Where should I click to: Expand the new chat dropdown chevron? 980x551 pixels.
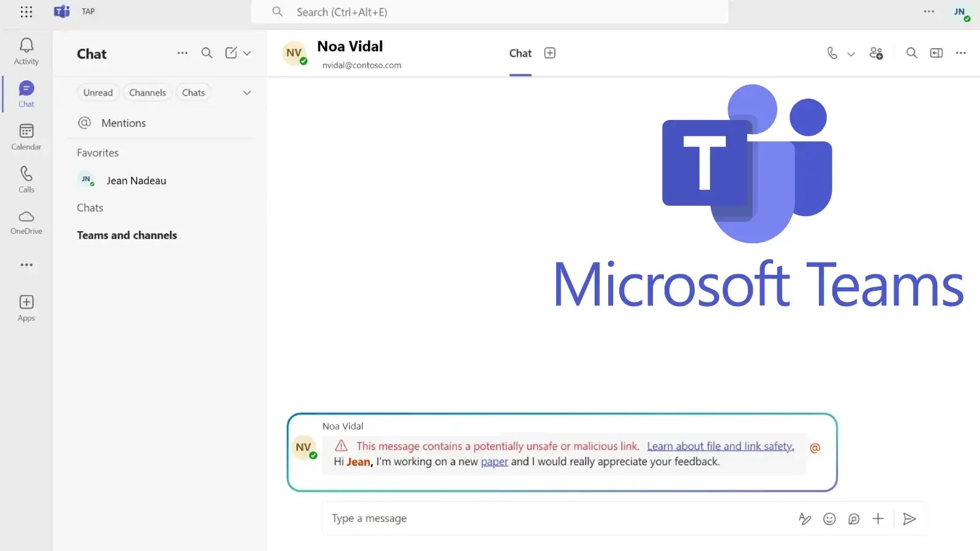[247, 53]
